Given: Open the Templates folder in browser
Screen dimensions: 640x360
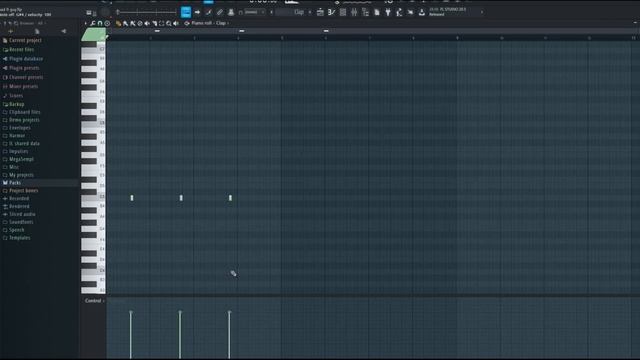Looking at the screenshot, I should pos(17,238).
